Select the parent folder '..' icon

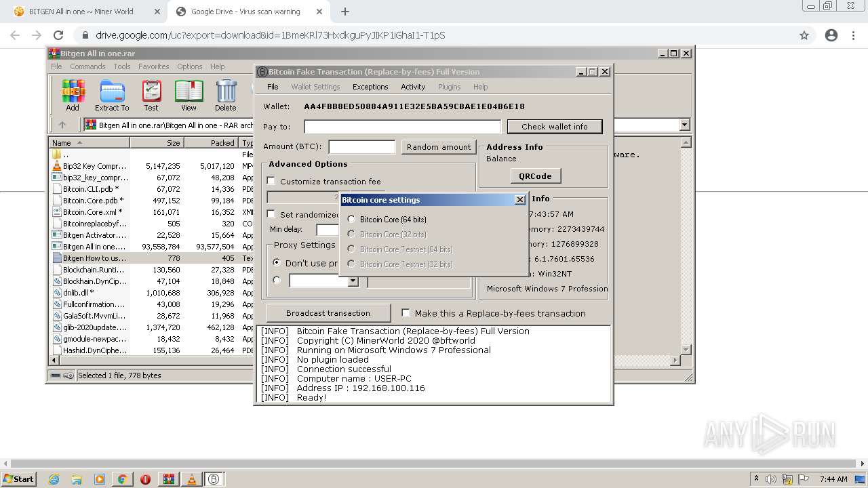[x=57, y=155]
